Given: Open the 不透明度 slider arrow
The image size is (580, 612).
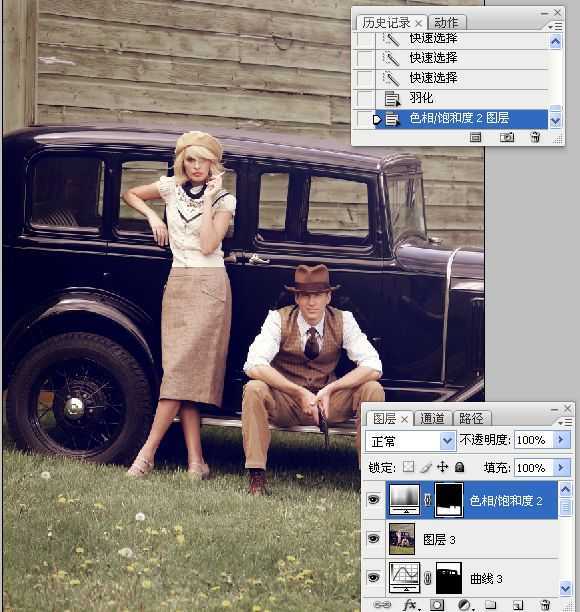Looking at the screenshot, I should tap(561, 440).
